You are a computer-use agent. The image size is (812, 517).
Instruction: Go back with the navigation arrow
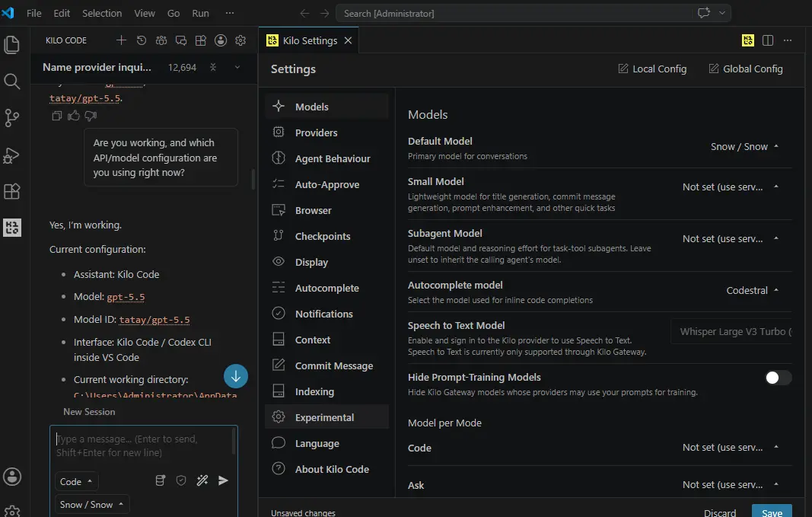pos(304,14)
